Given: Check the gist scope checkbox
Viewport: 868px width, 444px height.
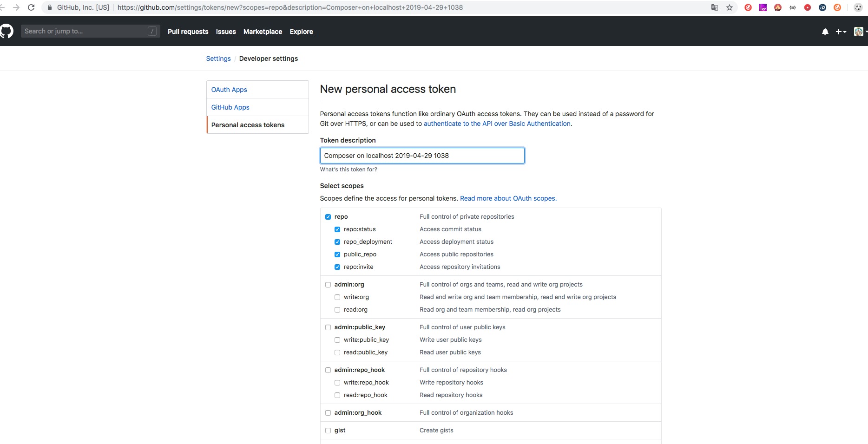Looking at the screenshot, I should click(x=328, y=431).
